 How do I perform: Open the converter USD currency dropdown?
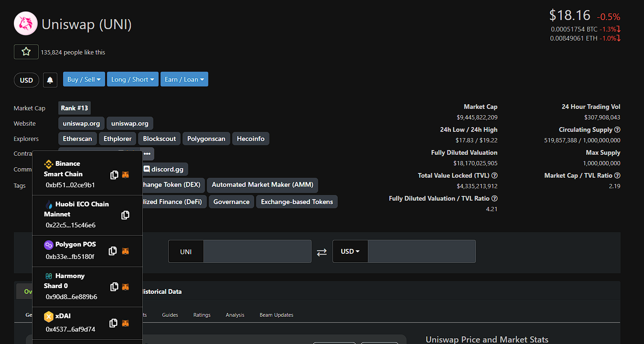(350, 251)
